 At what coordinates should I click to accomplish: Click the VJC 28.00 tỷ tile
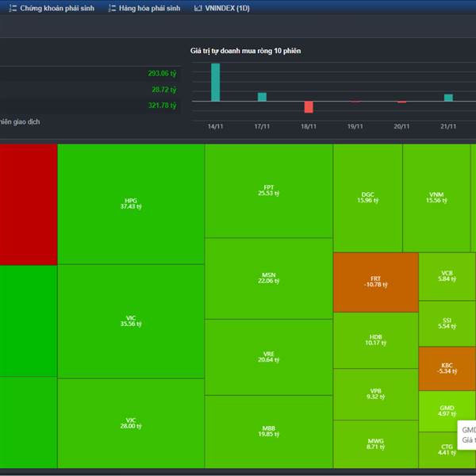131,423
